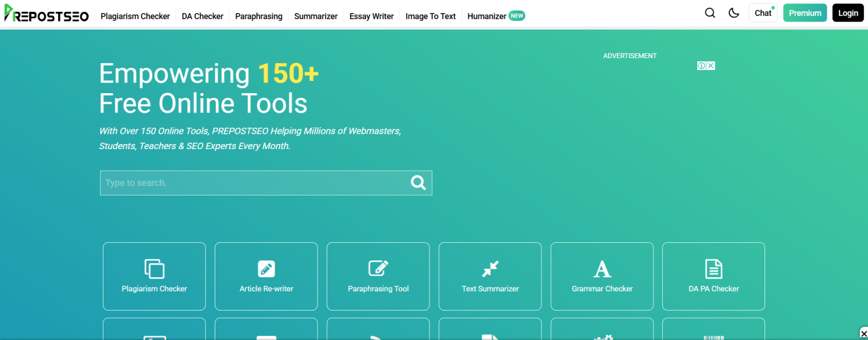Open Grammar Checker using its letter A icon
Image resolution: width=868 pixels, height=340 pixels.
(x=601, y=269)
